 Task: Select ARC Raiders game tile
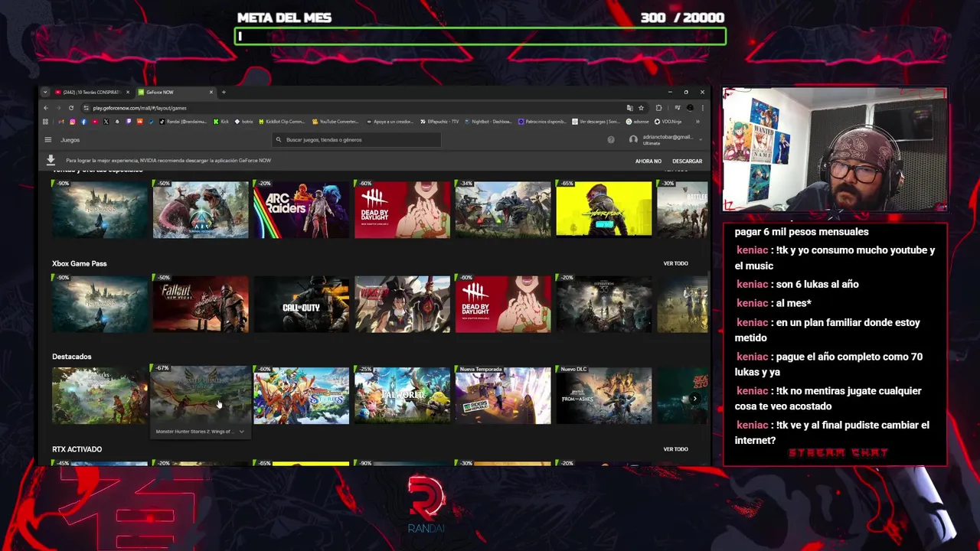click(x=301, y=210)
